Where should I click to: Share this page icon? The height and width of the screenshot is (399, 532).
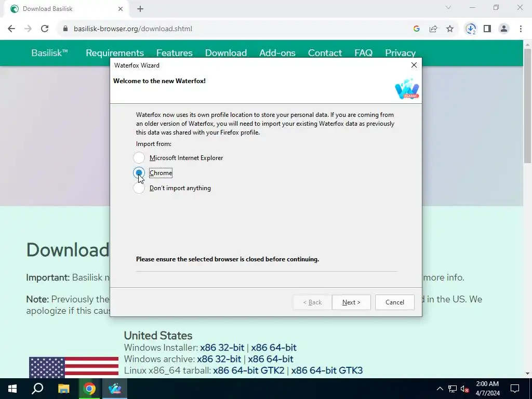coord(433,29)
